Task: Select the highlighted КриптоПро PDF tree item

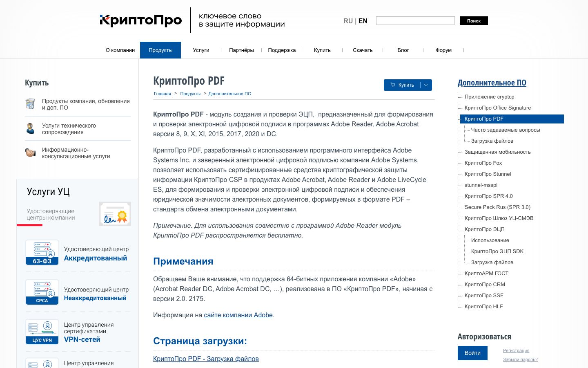Action: (x=512, y=119)
